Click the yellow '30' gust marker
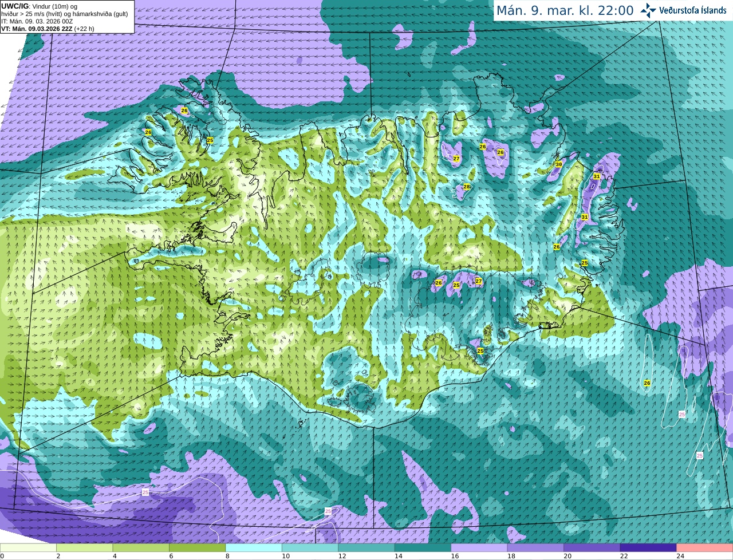This screenshot has width=733, height=560. [558, 164]
